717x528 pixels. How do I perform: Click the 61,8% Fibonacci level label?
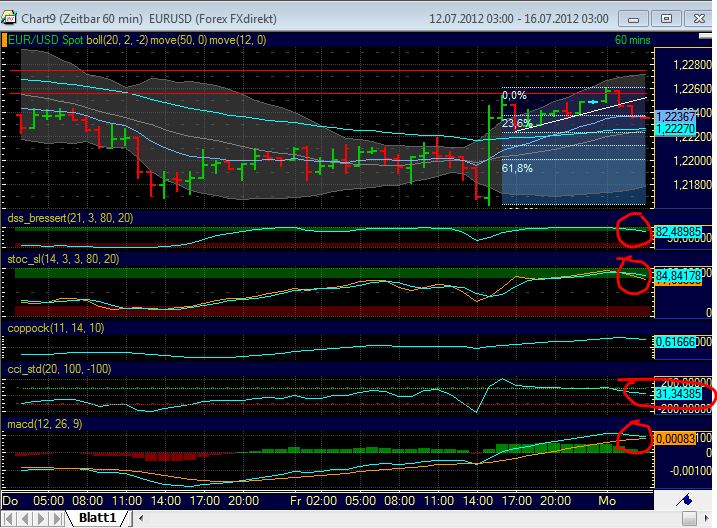[x=517, y=168]
